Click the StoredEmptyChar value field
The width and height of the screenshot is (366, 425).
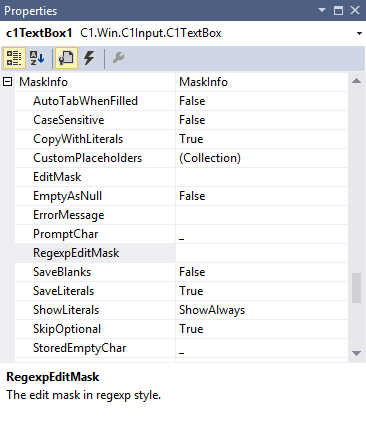pos(262,348)
